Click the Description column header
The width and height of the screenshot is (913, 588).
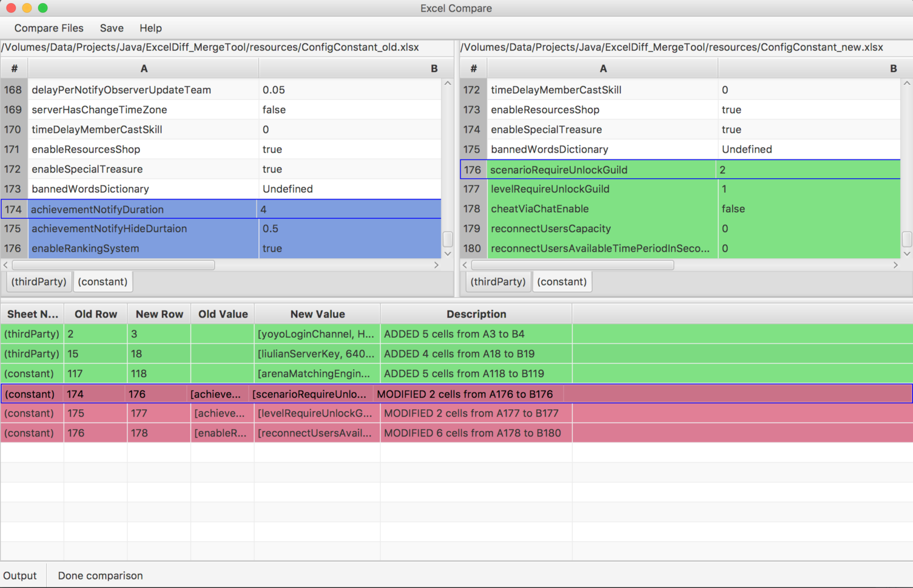coord(476,313)
